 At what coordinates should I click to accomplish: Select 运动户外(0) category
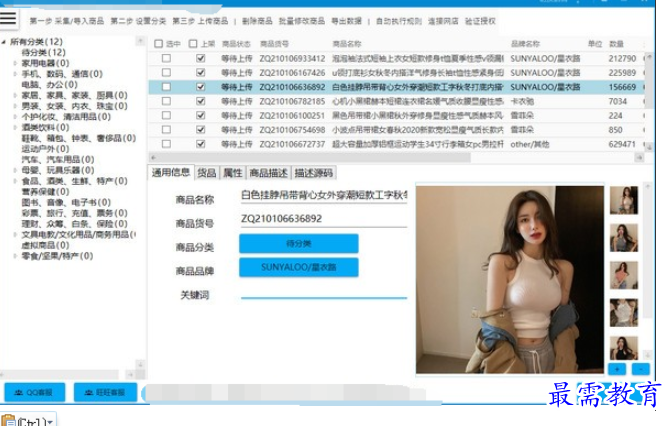45,149
